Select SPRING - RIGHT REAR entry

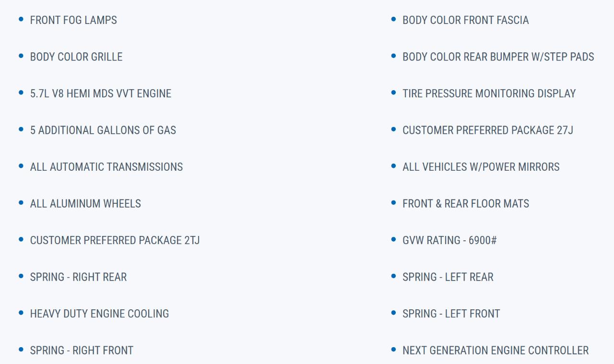[79, 277]
